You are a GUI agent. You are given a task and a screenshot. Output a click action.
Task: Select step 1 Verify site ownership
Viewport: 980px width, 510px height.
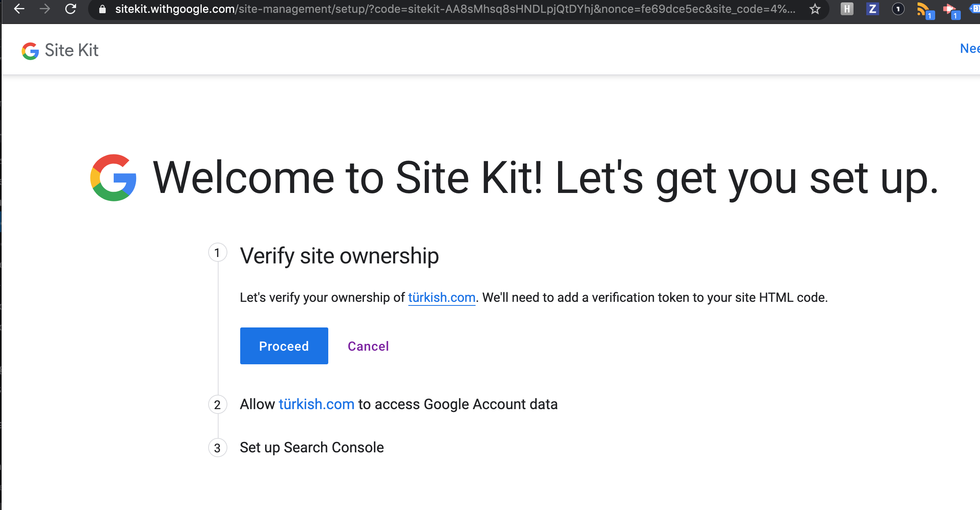339,255
